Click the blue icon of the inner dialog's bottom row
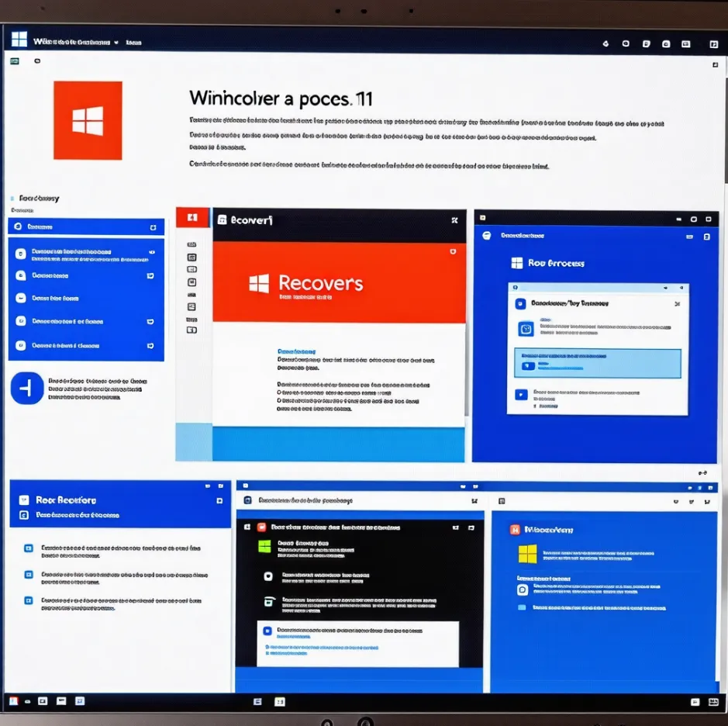The image size is (728, 726). (x=522, y=395)
